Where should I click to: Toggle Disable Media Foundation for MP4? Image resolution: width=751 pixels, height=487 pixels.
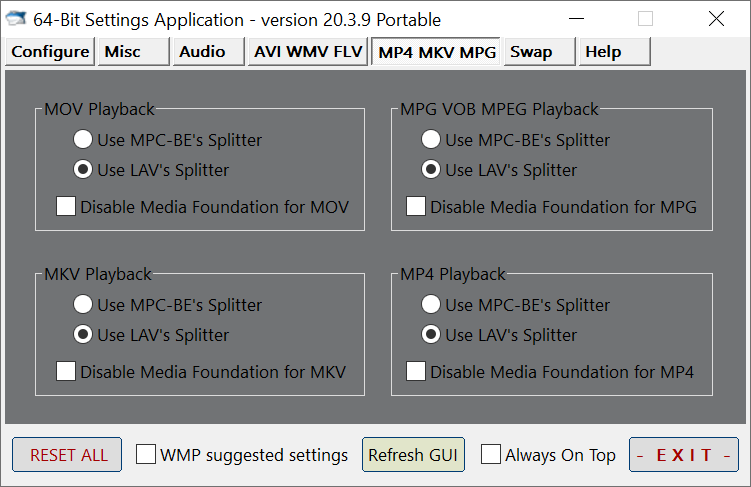(416, 372)
